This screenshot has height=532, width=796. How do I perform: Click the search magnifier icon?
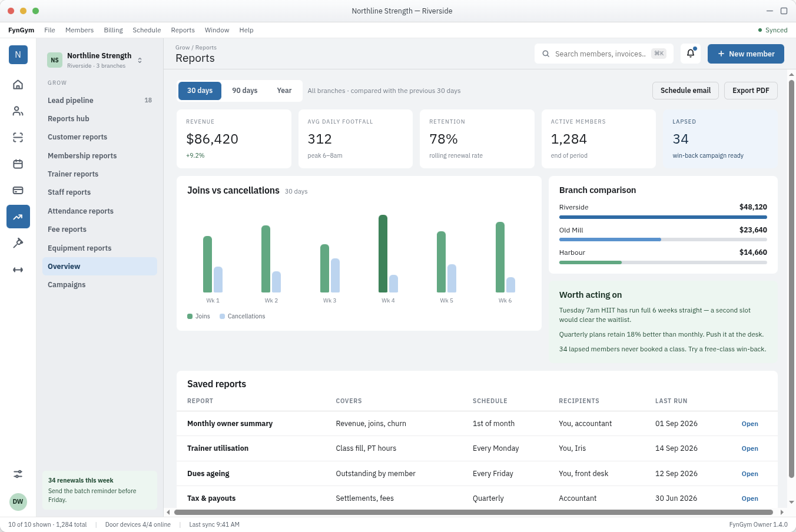coord(546,54)
